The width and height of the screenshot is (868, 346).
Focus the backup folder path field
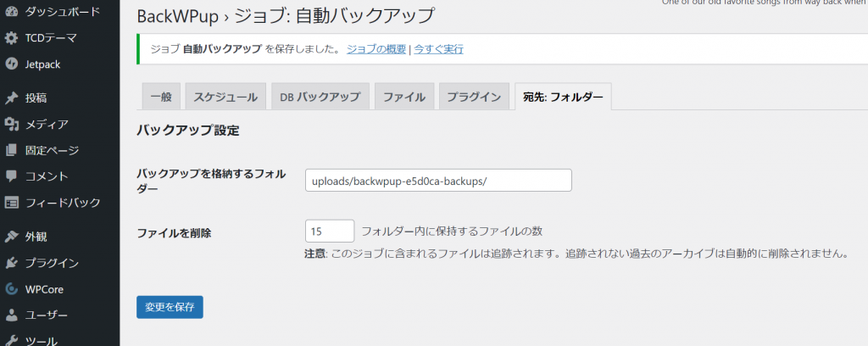438,181
